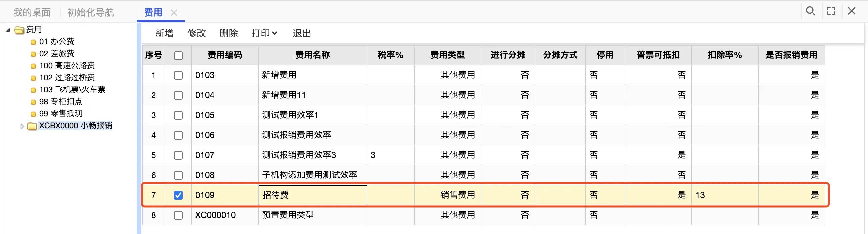The width and height of the screenshot is (868, 234).
Task: Click the 新增 button
Action: (x=164, y=33)
